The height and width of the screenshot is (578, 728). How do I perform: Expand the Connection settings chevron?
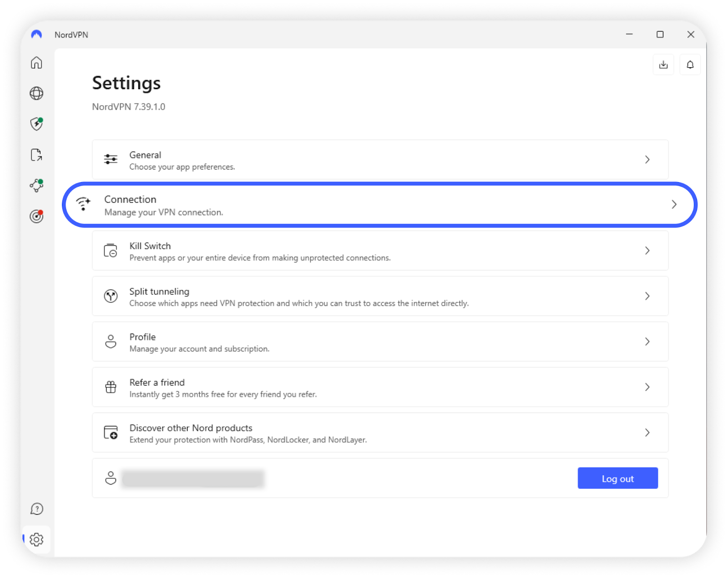674,205
